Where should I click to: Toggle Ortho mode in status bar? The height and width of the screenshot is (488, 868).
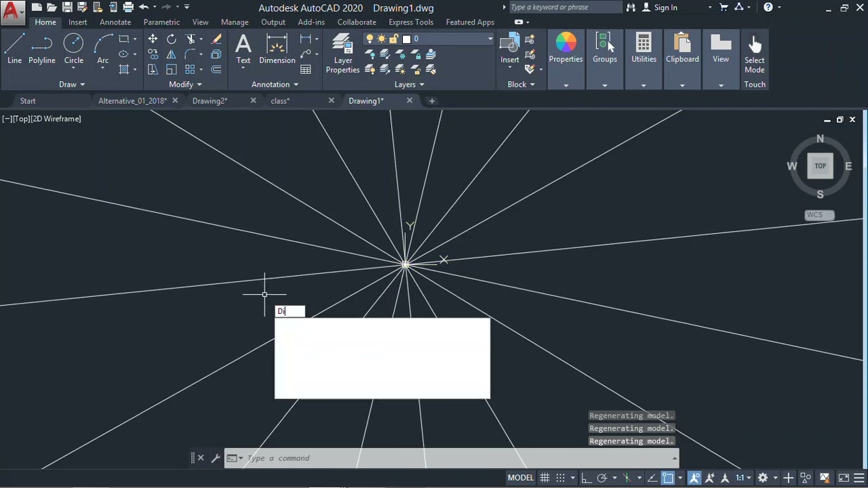point(587,478)
